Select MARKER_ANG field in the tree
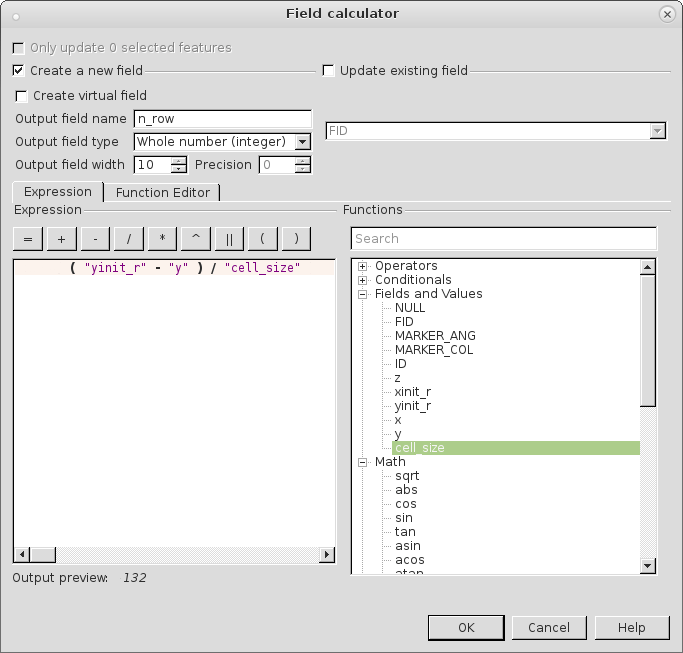683x653 pixels. 435,336
